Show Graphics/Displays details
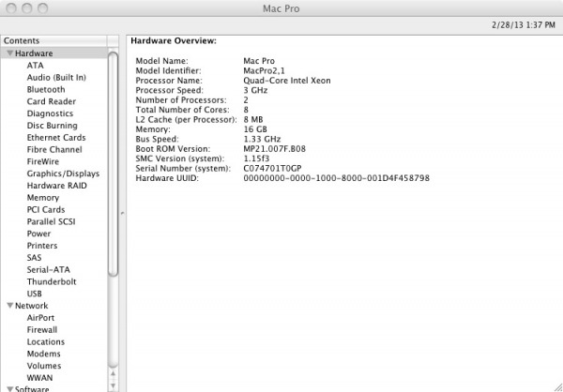This screenshot has height=392, width=563. click(63, 173)
